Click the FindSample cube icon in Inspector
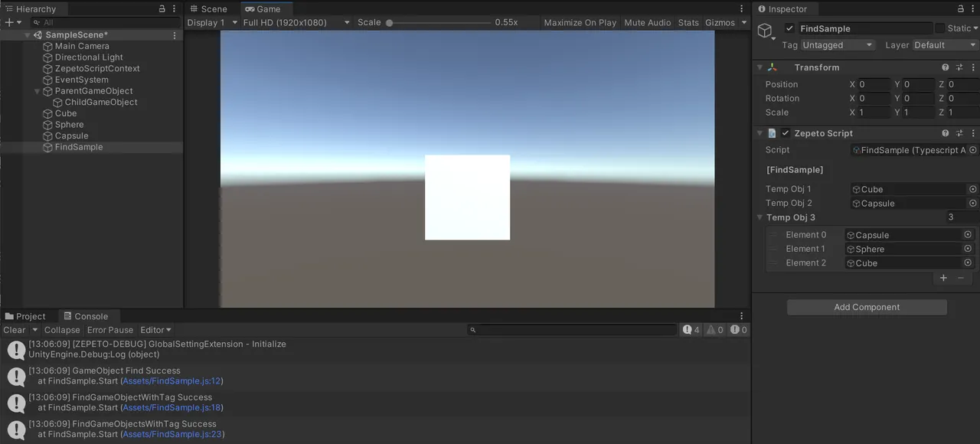This screenshot has height=444, width=980. pyautogui.click(x=766, y=31)
